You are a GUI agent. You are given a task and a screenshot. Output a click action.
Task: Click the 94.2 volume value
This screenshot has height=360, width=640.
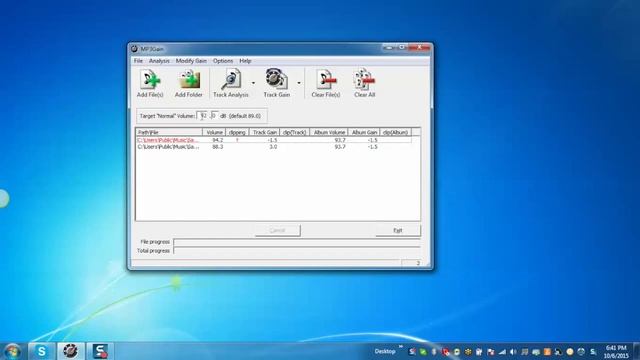coord(218,140)
